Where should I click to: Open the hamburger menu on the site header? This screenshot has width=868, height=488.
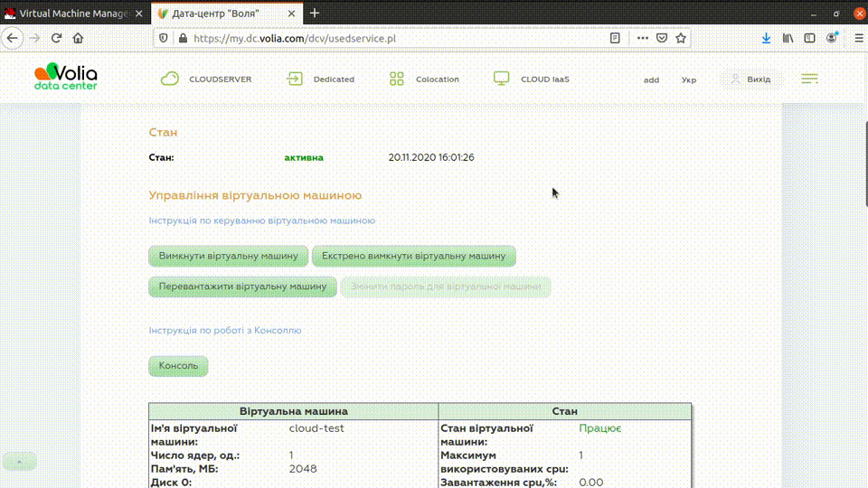pos(809,79)
